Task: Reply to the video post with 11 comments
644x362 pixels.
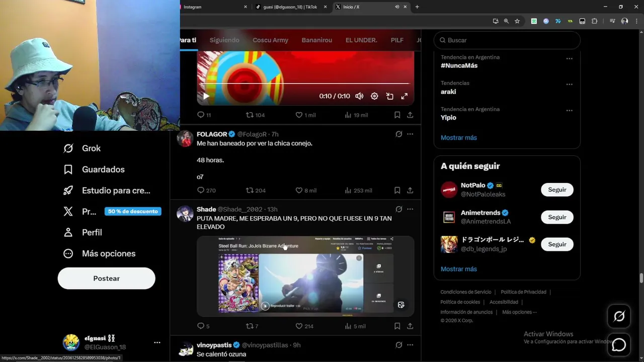Action: click(x=204, y=115)
